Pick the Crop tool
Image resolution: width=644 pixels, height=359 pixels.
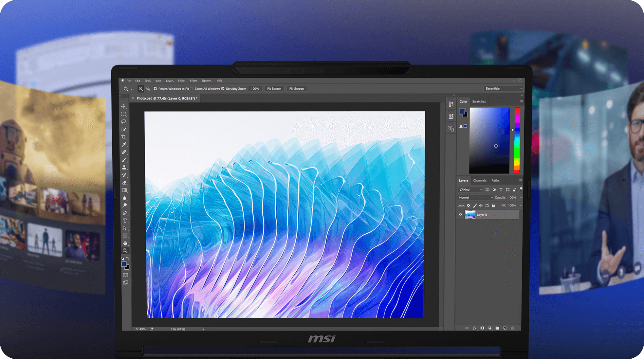tap(124, 137)
